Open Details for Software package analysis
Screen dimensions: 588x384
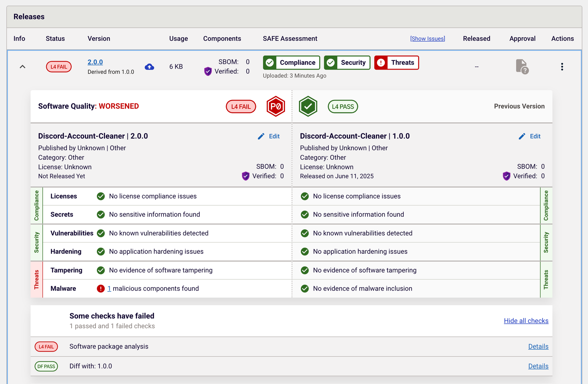538,347
